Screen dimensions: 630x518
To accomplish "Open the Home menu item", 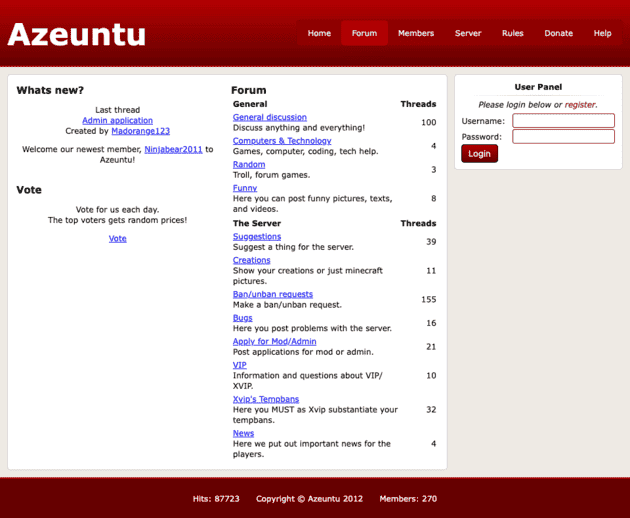I will coord(319,33).
